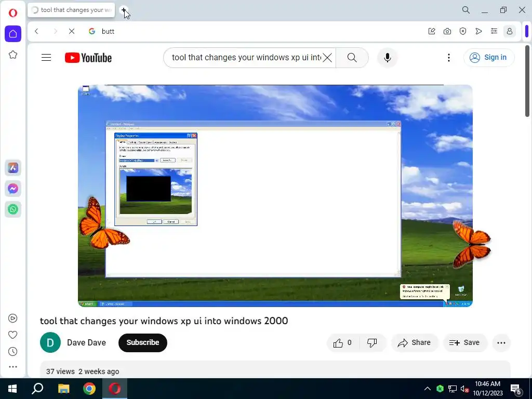Screen dimensions: 532x399
Task: Open the Dave Dave channel name link
Action: [87, 343]
